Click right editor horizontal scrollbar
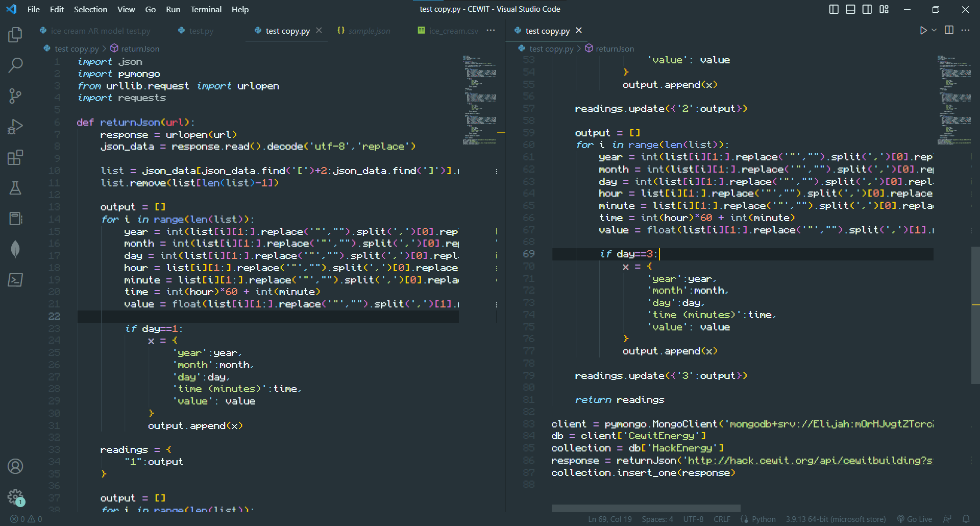 coord(646,508)
